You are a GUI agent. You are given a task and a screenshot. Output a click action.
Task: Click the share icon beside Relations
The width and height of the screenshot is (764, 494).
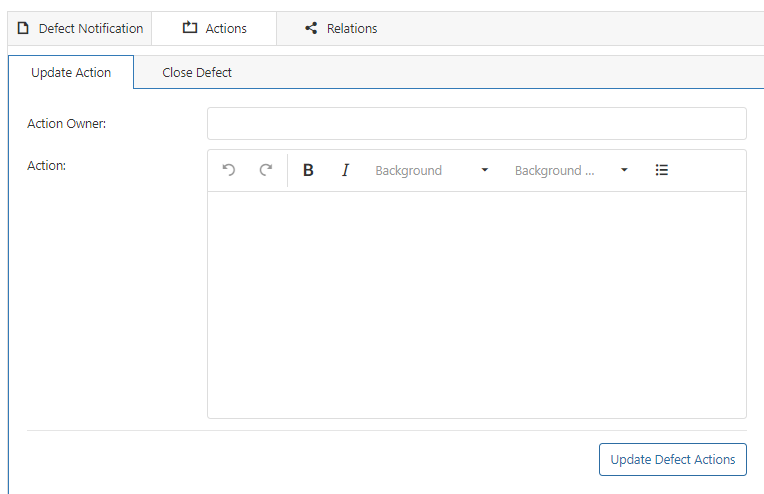pos(311,28)
